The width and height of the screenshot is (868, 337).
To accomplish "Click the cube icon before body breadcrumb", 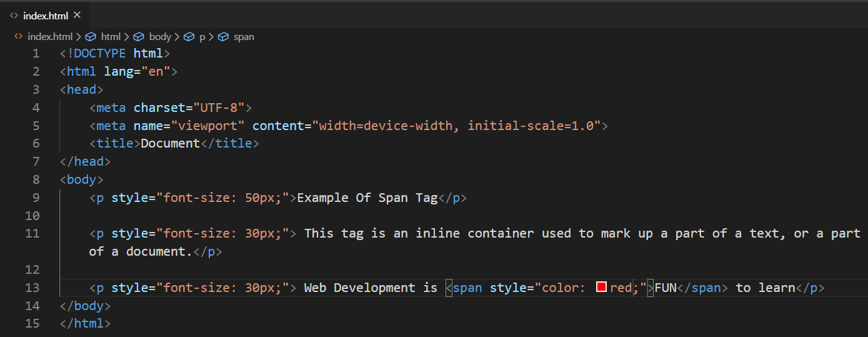I will (139, 37).
